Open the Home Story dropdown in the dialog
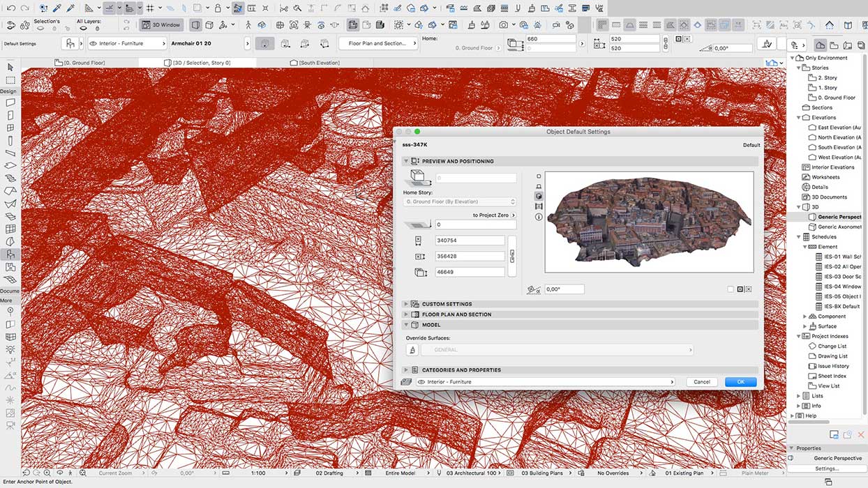This screenshot has width=868, height=488. [459, 201]
